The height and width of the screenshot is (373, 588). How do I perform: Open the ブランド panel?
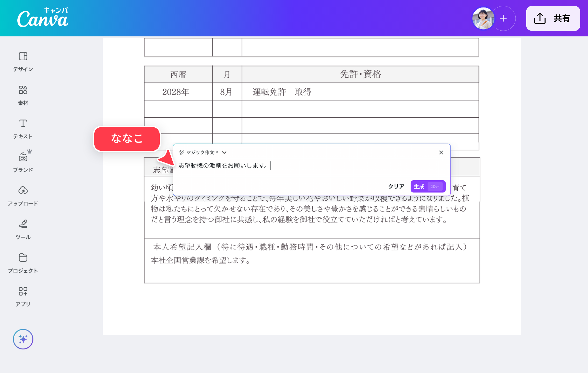pyautogui.click(x=23, y=161)
